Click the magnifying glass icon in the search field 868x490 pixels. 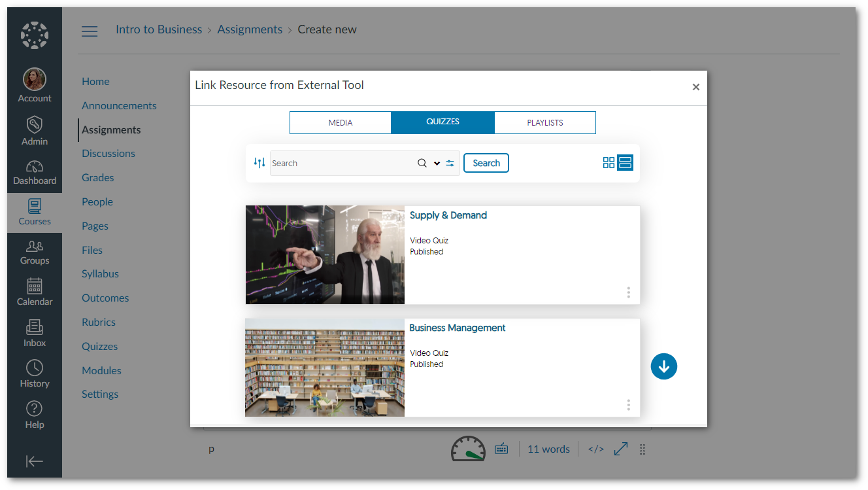(422, 162)
